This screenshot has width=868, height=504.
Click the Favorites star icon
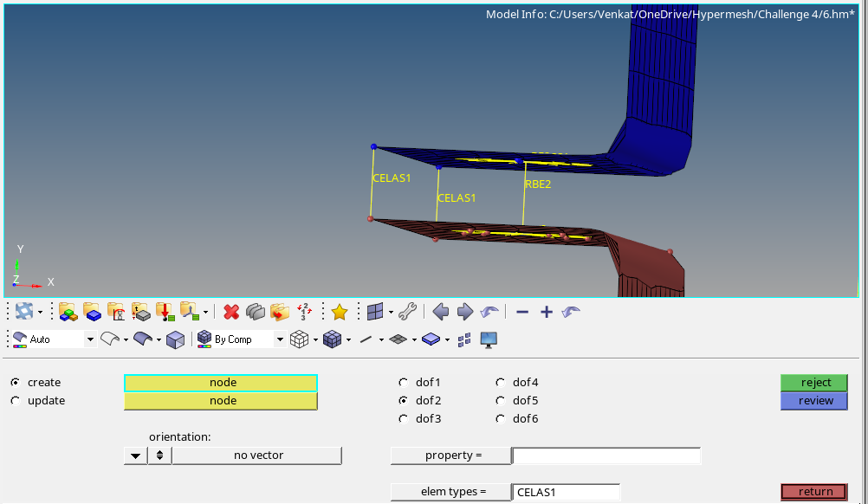click(x=340, y=312)
